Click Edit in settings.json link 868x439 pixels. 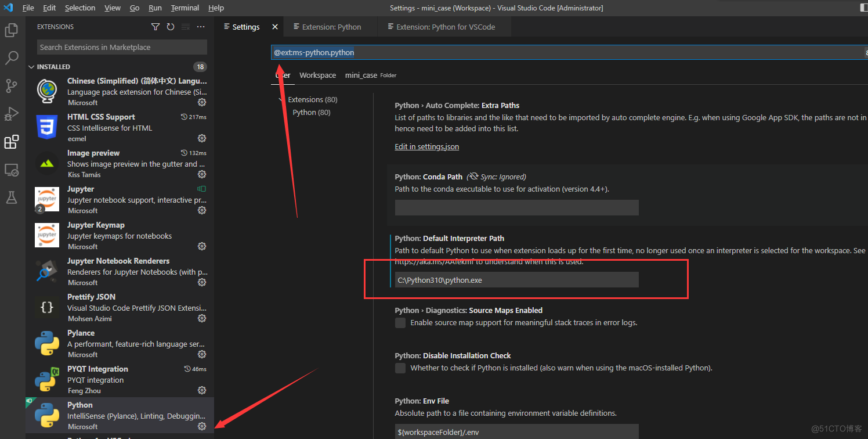[427, 147]
